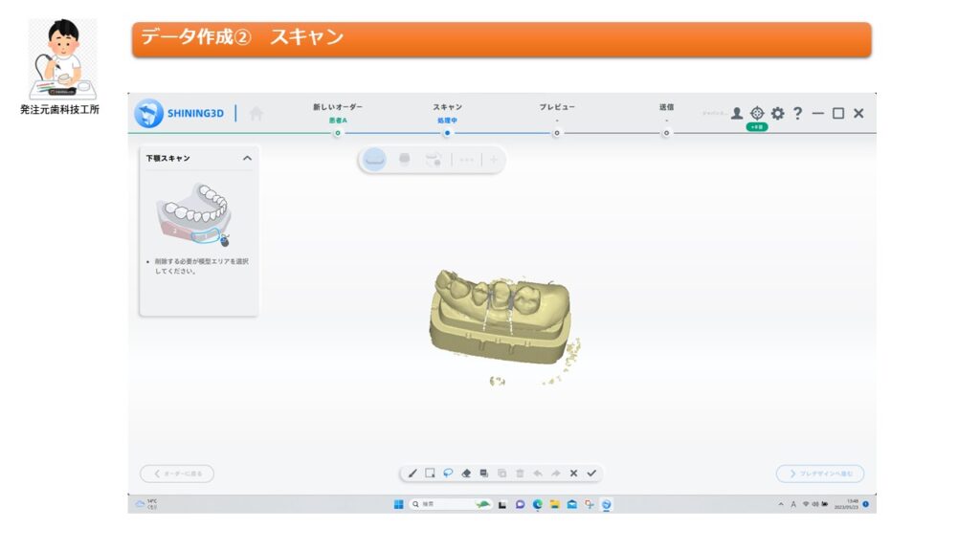Viewport: 980px width, 551px height.
Task: Click the confirm checkmark in edit toolbar
Action: [591, 473]
